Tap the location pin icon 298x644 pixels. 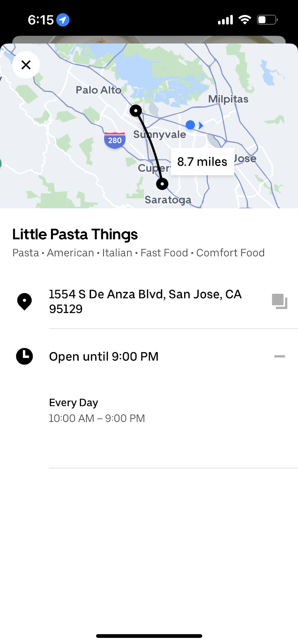[25, 301]
